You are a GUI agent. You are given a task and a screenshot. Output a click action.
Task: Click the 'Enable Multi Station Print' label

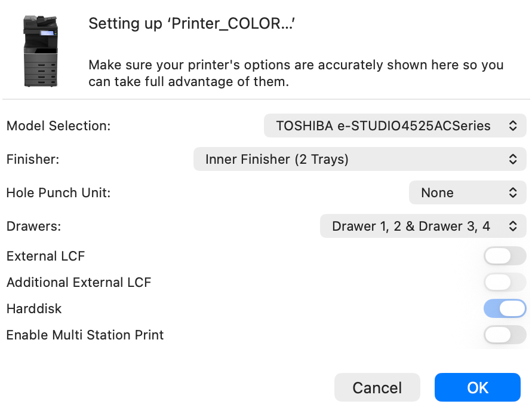click(x=85, y=335)
